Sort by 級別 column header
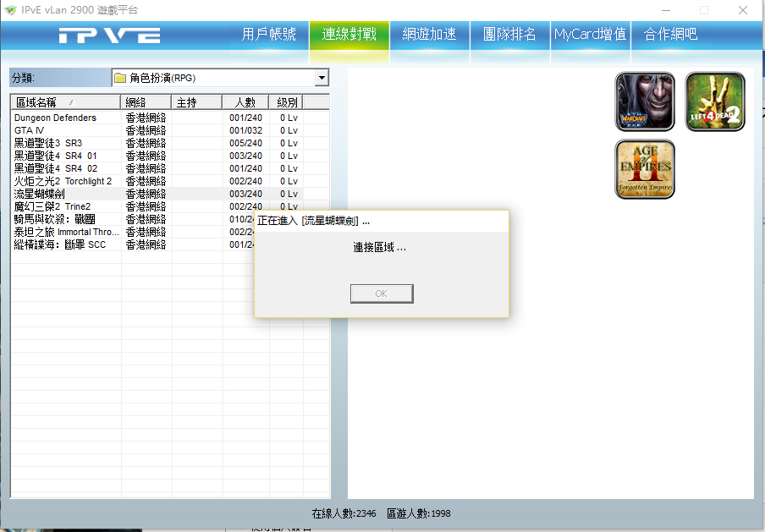This screenshot has width=765, height=532. (x=286, y=102)
